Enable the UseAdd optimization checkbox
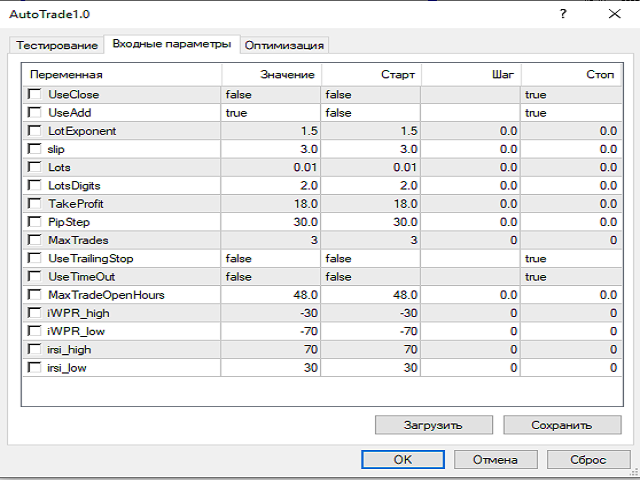The height and width of the screenshot is (480, 640). point(35,113)
